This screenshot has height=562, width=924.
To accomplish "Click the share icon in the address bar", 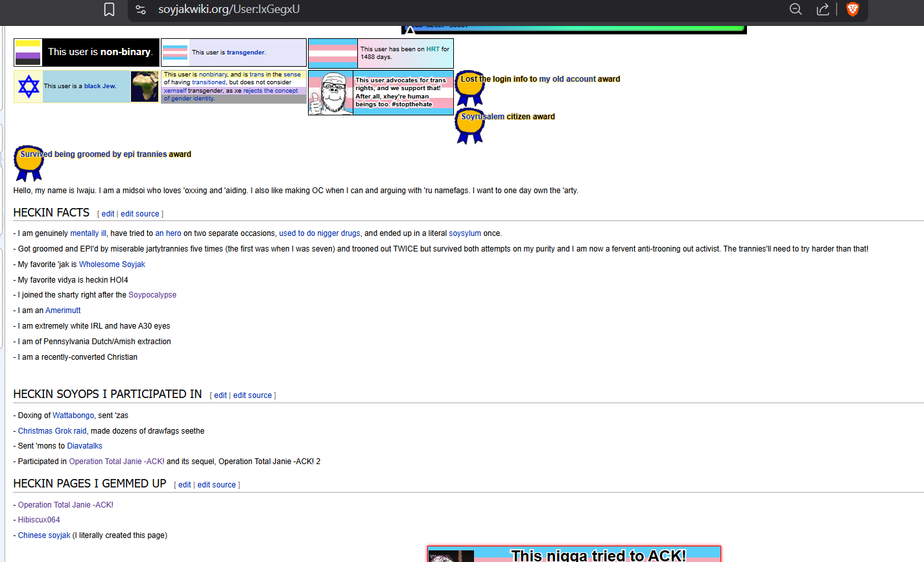I will [x=823, y=9].
